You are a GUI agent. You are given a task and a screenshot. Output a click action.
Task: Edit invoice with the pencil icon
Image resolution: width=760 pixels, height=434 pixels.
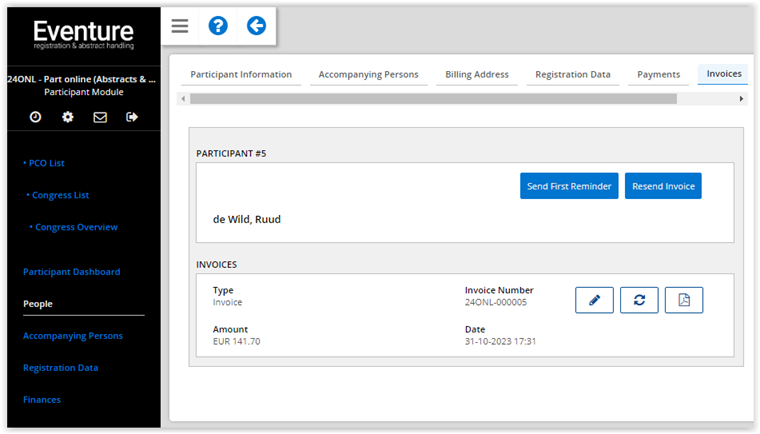(594, 300)
